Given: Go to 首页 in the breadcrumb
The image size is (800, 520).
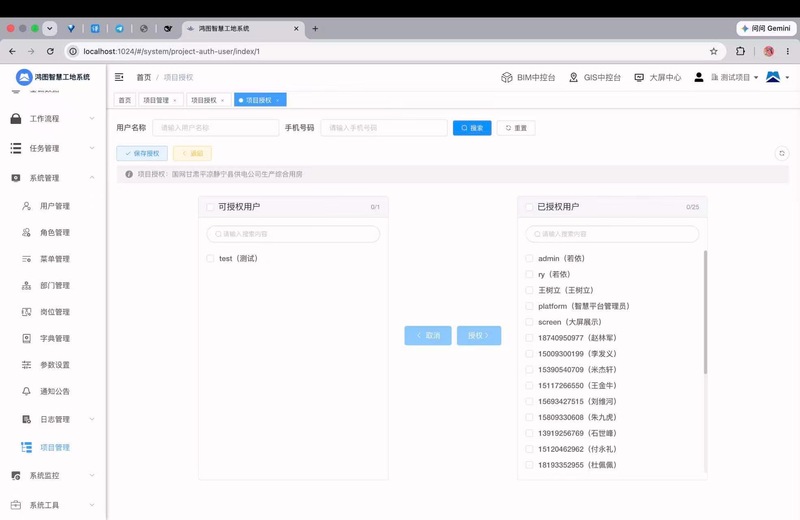Looking at the screenshot, I should point(143,77).
